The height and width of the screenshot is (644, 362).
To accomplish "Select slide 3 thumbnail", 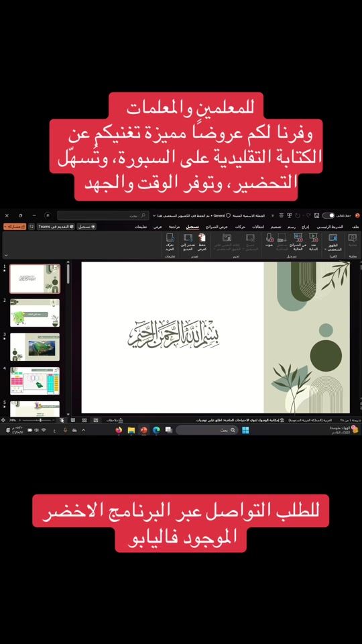I will pos(35,347).
